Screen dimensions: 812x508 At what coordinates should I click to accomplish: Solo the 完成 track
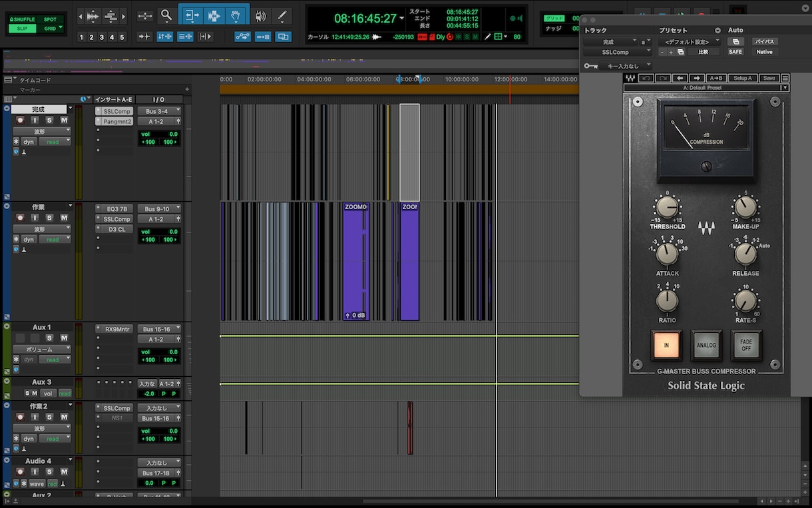coord(50,120)
